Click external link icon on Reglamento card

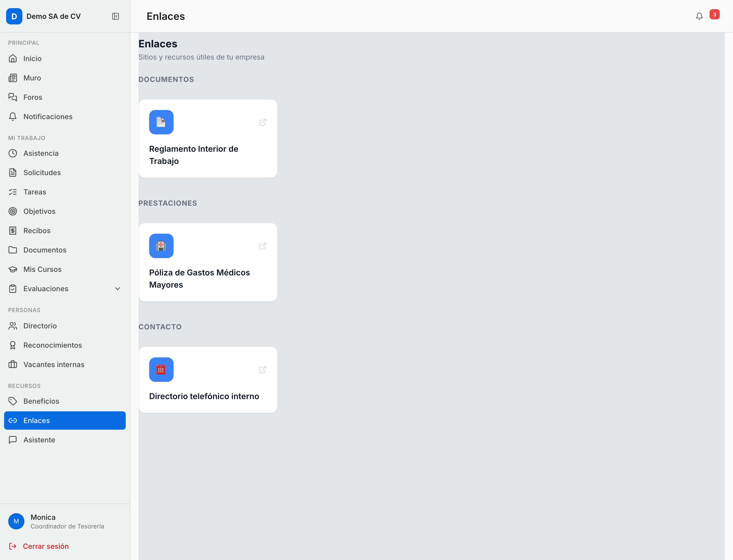click(263, 122)
